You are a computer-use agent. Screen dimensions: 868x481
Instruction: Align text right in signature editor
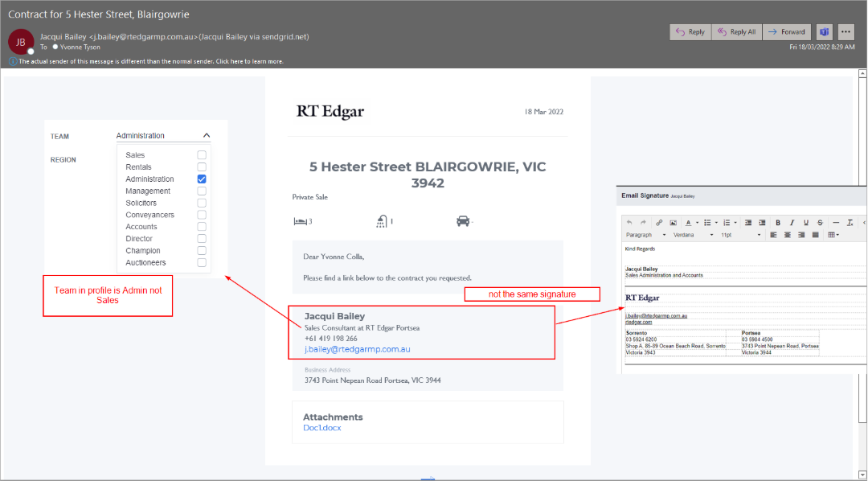click(x=801, y=235)
